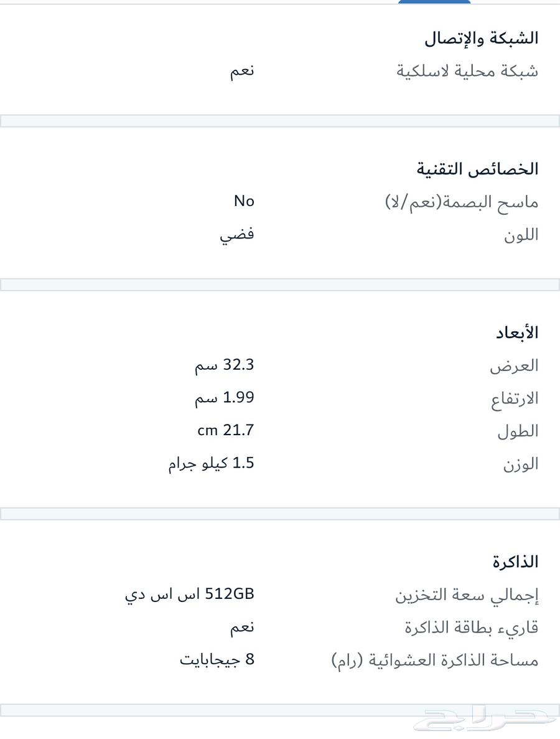Click the الأبعاد dimensions heading
The image size is (560, 739).
pos(516,332)
